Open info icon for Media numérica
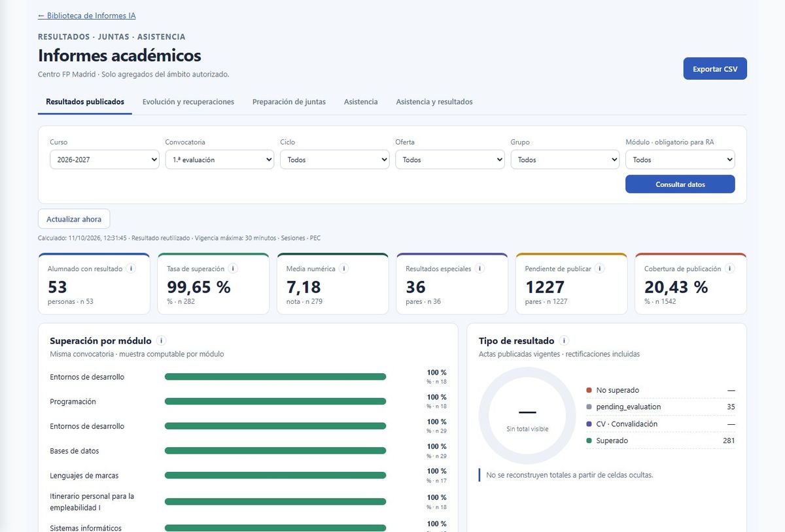Viewport: 785px width, 532px height. click(x=344, y=269)
